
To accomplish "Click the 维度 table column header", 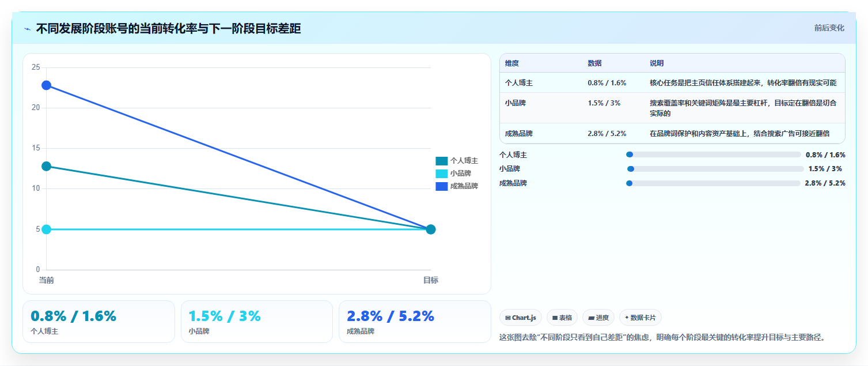I will coord(512,63).
